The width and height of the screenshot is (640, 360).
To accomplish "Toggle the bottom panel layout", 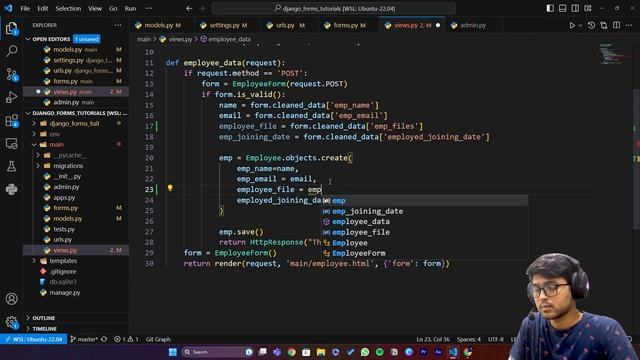I will (x=562, y=8).
